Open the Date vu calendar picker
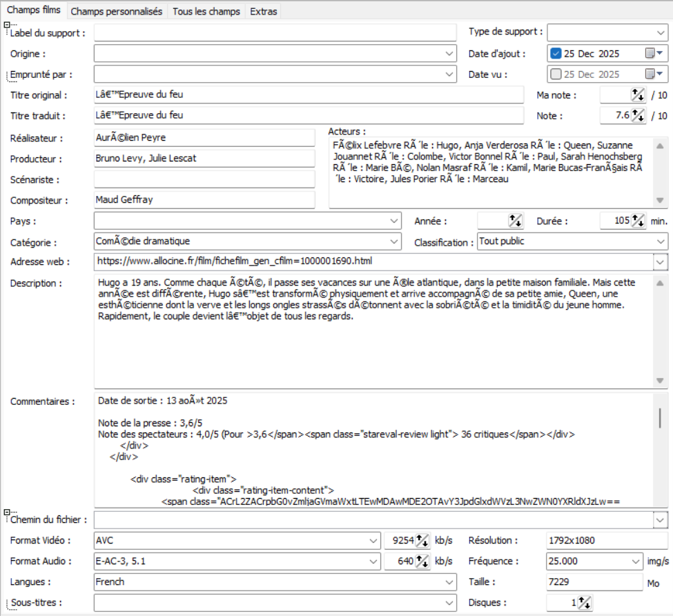The width and height of the screenshot is (673, 616). (655, 74)
